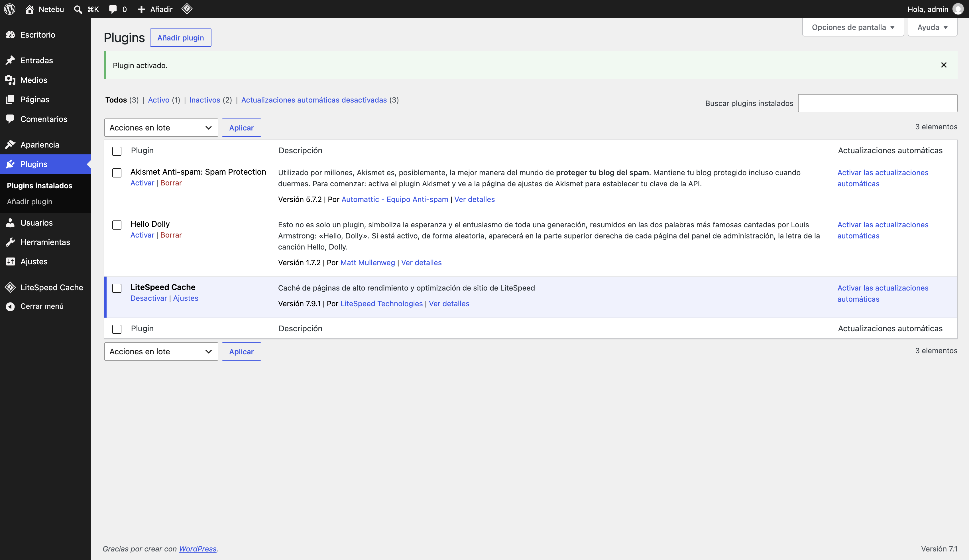The width and height of the screenshot is (969, 560).
Task: Open Ver detalles for Akismet
Action: tap(475, 199)
